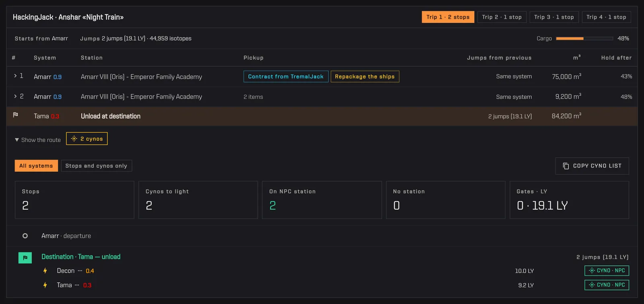Click the No station card
This screenshot has height=304, width=644.
(446, 200)
